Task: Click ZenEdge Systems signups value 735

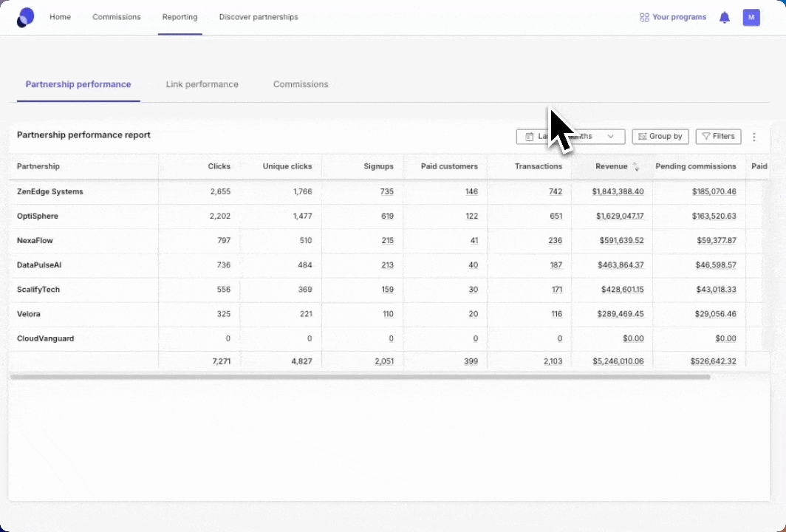Action: tap(387, 191)
